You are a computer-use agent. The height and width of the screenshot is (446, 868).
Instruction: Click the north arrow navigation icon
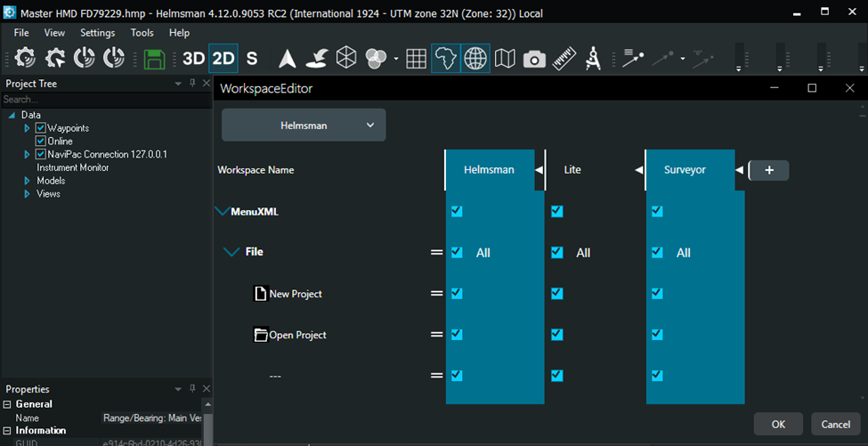click(x=288, y=58)
